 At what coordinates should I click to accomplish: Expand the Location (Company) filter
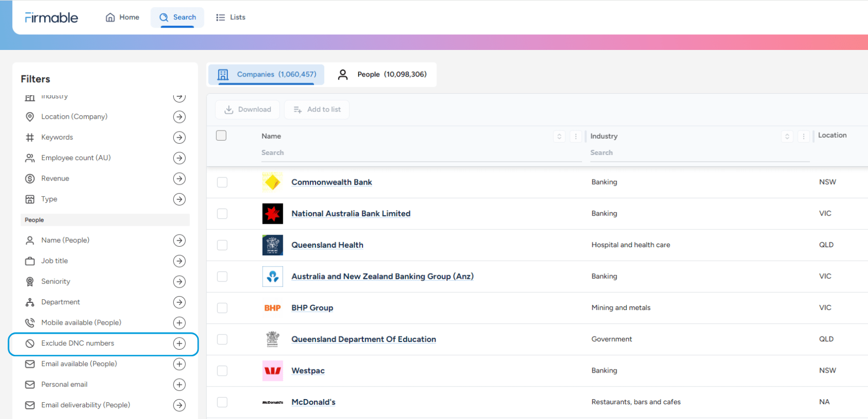coord(179,117)
